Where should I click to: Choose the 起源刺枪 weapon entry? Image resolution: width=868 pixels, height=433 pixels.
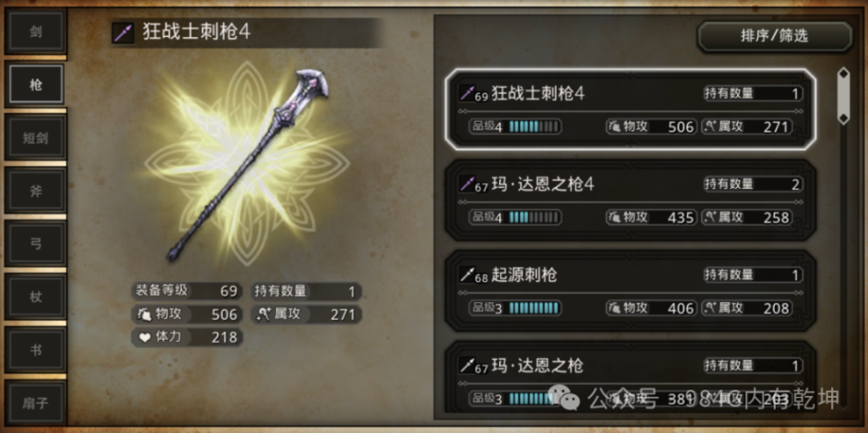pyautogui.click(x=630, y=291)
